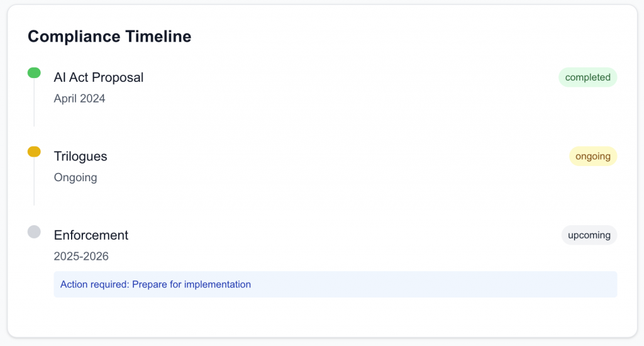Screen dimensions: 644x346
Task: Click the green AI Act Proposal dot
Action: coord(34,73)
